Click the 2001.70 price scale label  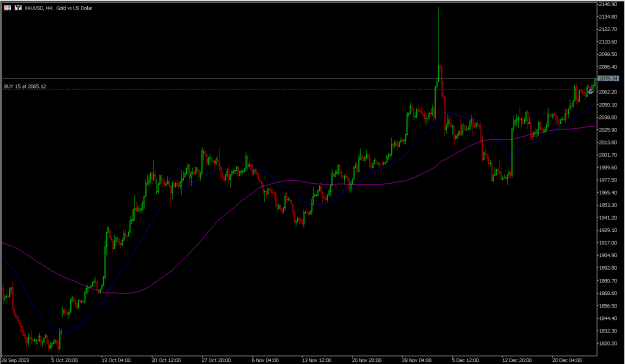[x=608, y=155]
